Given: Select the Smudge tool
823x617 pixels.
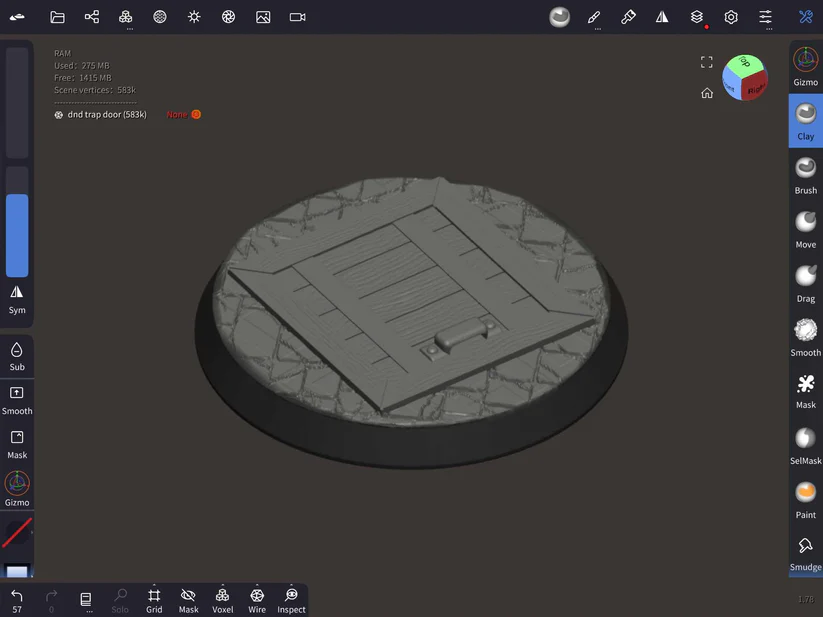Looking at the screenshot, I should click(806, 554).
